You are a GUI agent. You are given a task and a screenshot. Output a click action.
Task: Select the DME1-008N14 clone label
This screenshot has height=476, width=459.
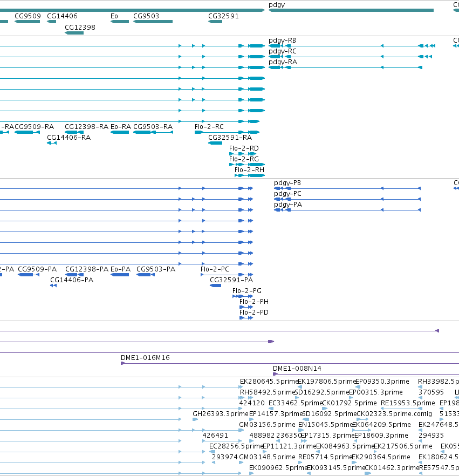pyautogui.click(x=297, y=369)
